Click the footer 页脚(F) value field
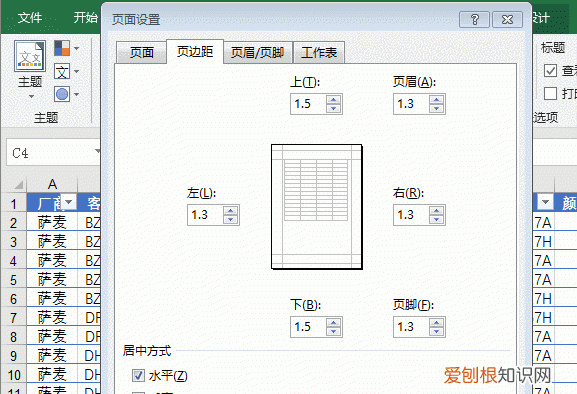Viewport: 577px width, 394px height. tap(411, 327)
